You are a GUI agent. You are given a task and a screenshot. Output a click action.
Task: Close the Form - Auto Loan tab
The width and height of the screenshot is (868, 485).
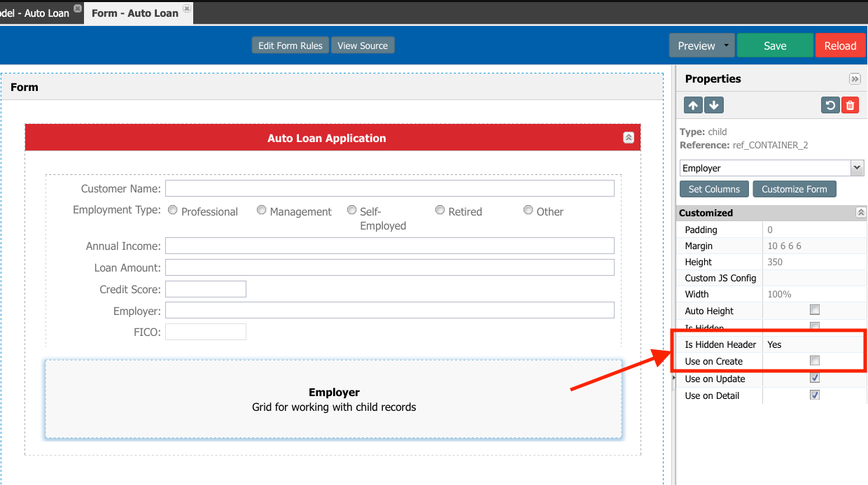186,8
